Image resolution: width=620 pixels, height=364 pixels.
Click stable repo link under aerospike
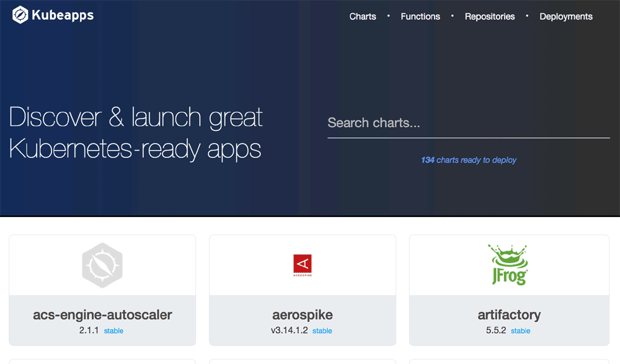click(322, 331)
